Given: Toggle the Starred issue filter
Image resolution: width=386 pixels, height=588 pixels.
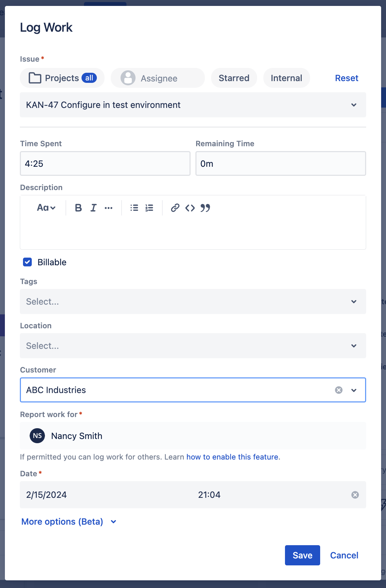Looking at the screenshot, I should coord(234,78).
